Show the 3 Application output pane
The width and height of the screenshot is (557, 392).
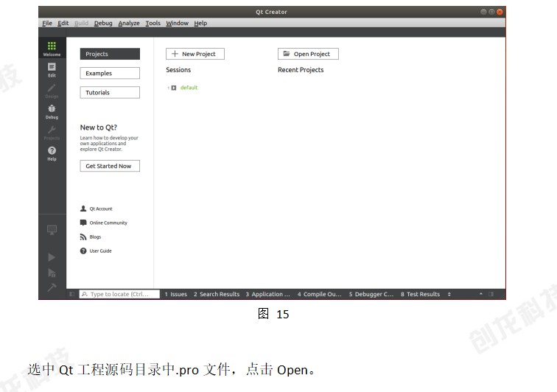coord(268,294)
